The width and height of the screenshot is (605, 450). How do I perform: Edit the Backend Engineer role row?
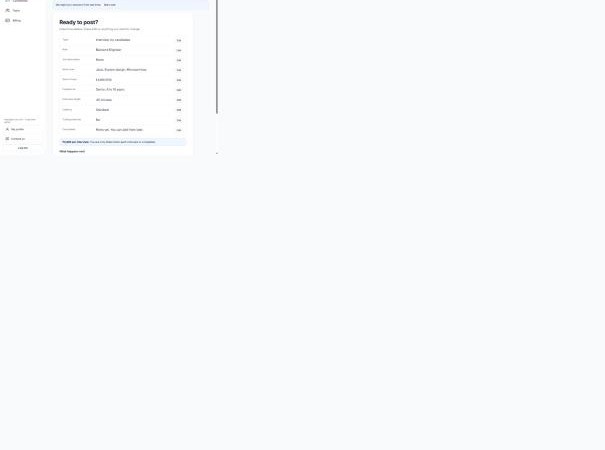click(x=179, y=50)
